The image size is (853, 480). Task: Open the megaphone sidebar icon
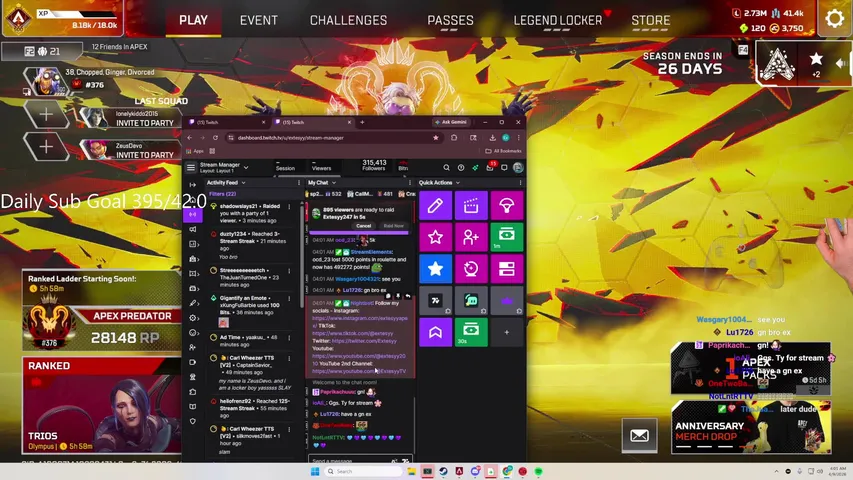tap(193, 229)
